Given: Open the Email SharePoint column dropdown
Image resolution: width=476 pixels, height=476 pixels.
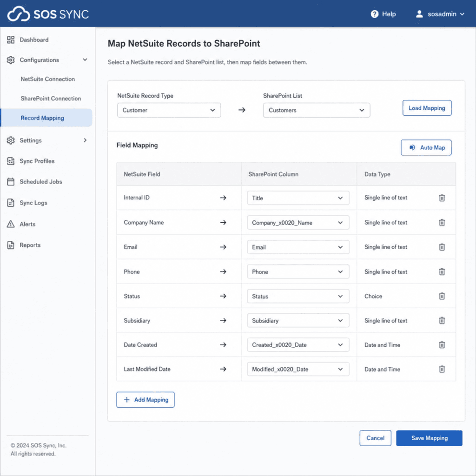Looking at the screenshot, I should tap(298, 247).
